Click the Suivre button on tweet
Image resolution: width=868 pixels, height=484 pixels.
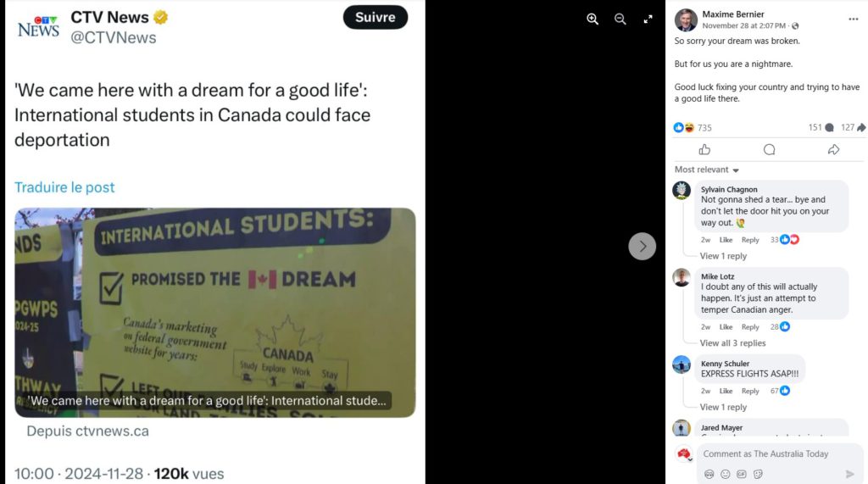(x=375, y=18)
